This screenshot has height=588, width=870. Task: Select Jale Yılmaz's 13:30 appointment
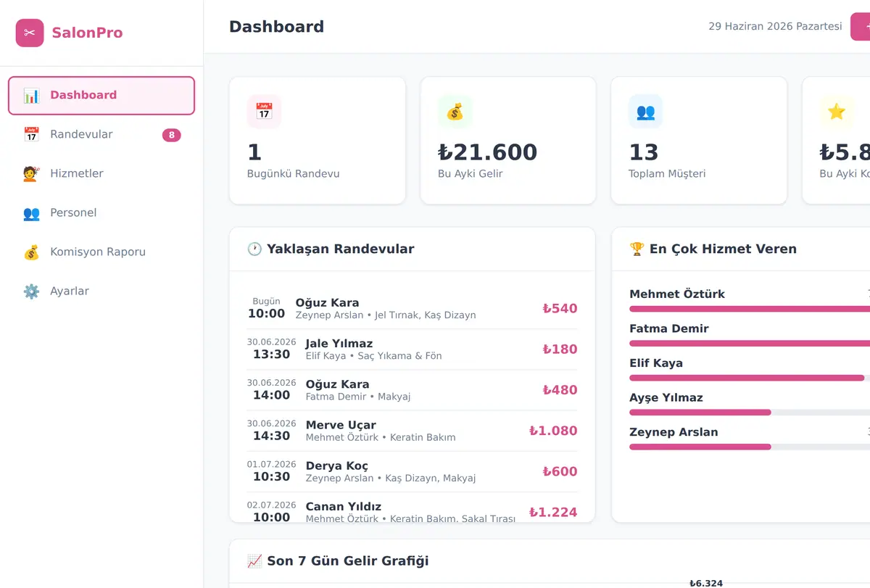coord(412,349)
